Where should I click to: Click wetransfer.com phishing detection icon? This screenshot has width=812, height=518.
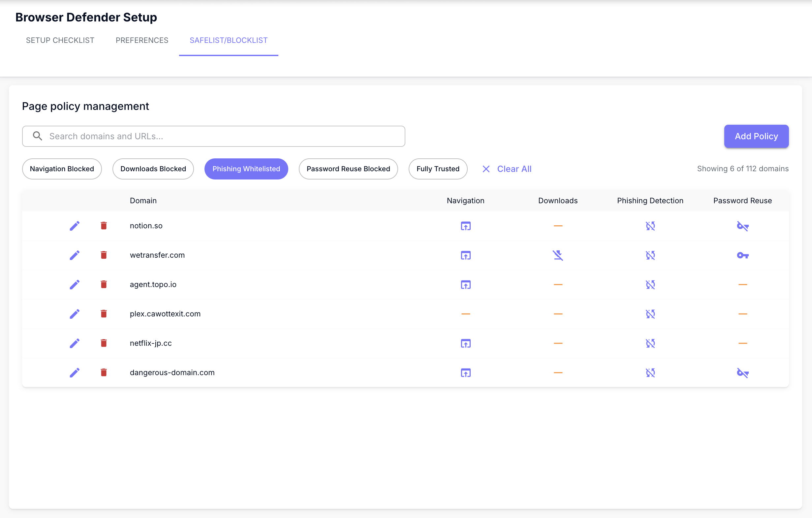click(x=650, y=255)
